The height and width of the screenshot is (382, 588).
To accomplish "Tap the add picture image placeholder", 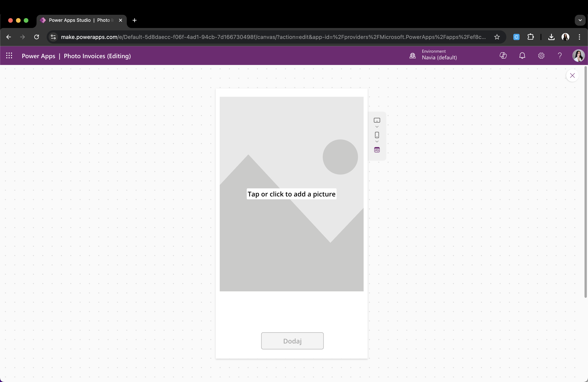I will 291,194.
